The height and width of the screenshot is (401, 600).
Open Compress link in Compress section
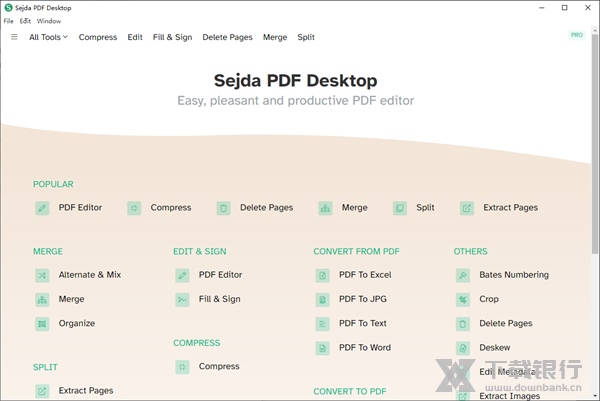(219, 366)
